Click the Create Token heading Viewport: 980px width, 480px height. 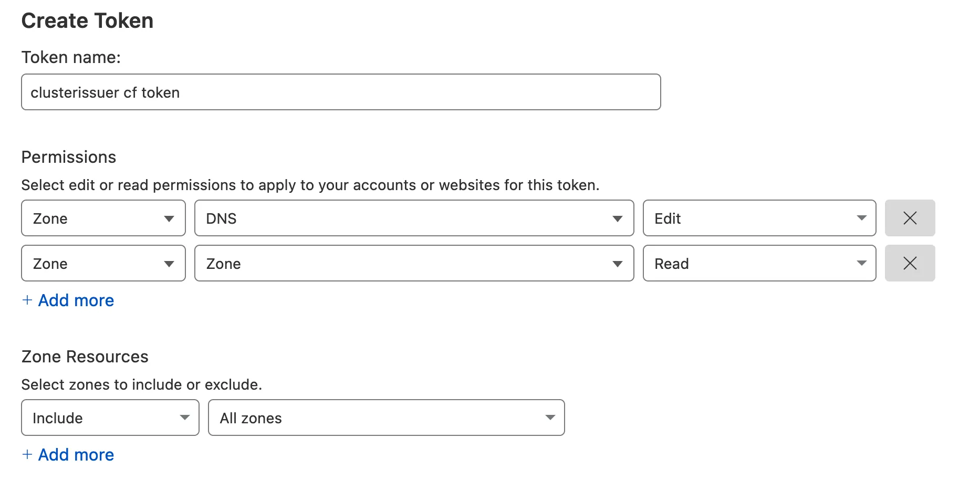point(87,21)
